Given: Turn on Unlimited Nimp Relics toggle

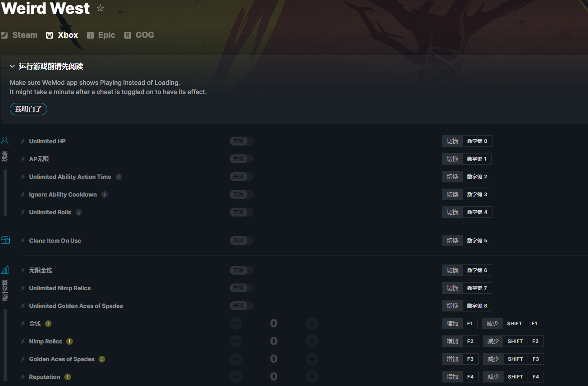Looking at the screenshot, I should (x=242, y=288).
